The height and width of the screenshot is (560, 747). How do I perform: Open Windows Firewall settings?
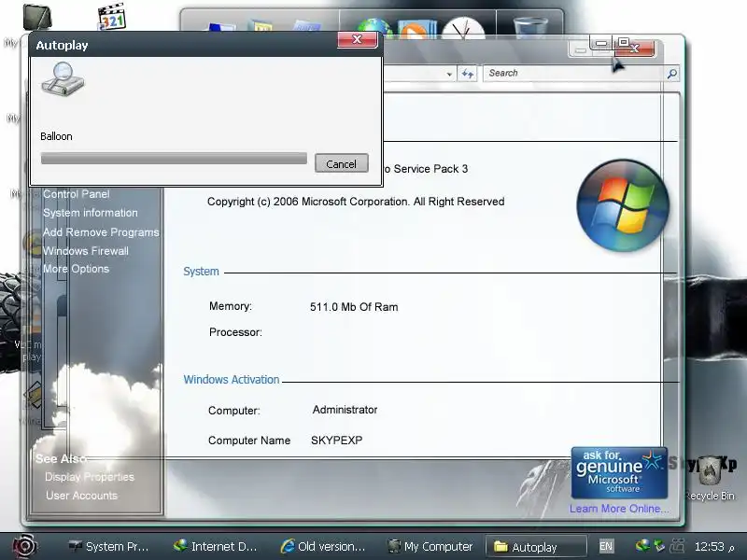click(x=86, y=250)
